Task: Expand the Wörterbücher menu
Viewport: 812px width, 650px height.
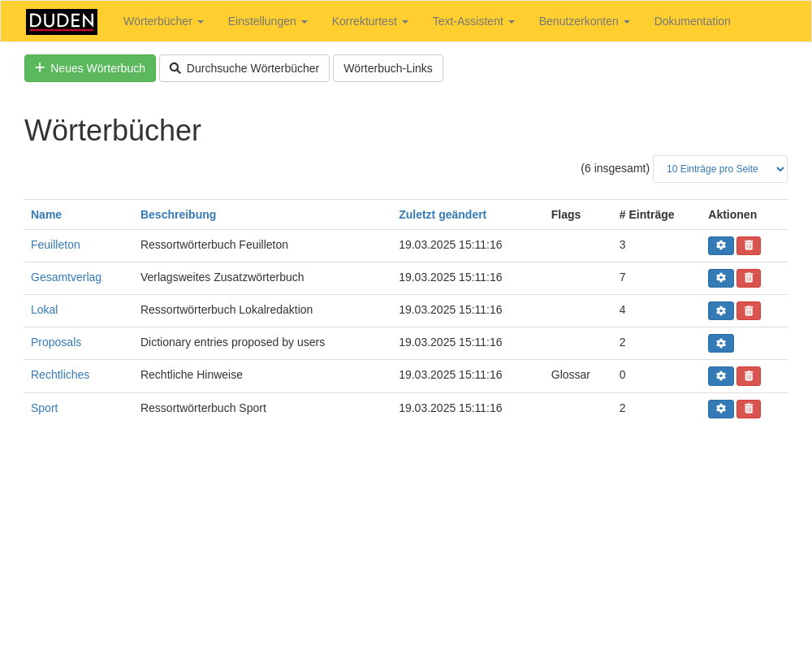Action: point(163,21)
